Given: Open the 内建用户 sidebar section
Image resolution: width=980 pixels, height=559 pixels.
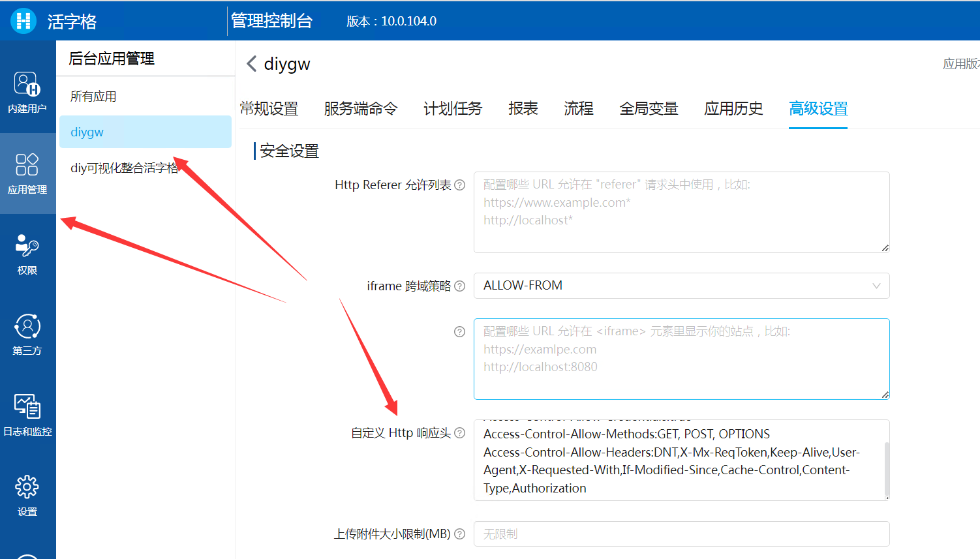Looking at the screenshot, I should point(27,93).
